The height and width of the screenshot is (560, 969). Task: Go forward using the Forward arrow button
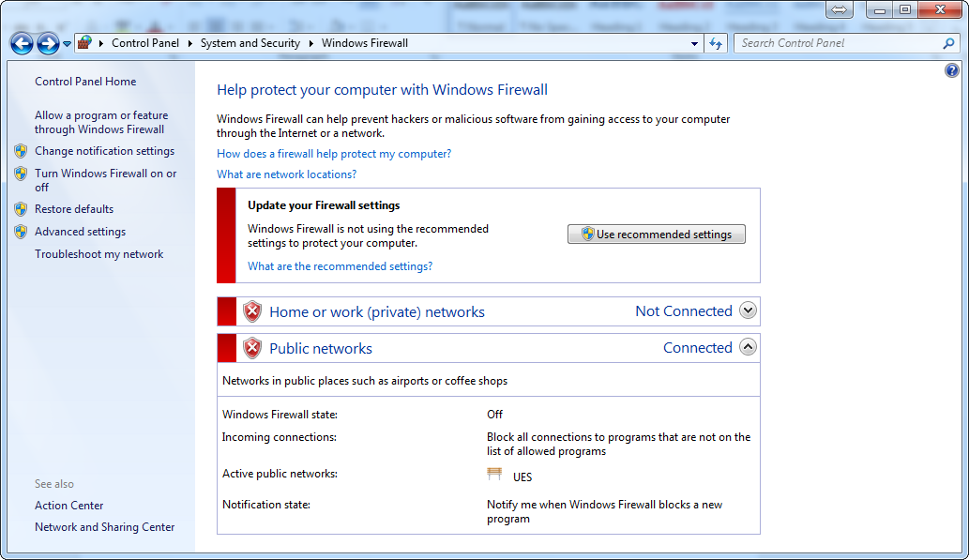(x=48, y=43)
